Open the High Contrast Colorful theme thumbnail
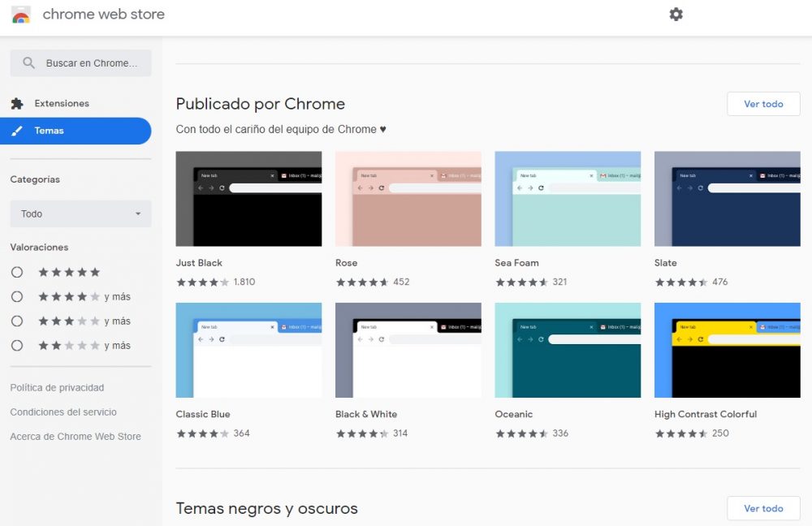This screenshot has height=526, width=812. point(727,350)
